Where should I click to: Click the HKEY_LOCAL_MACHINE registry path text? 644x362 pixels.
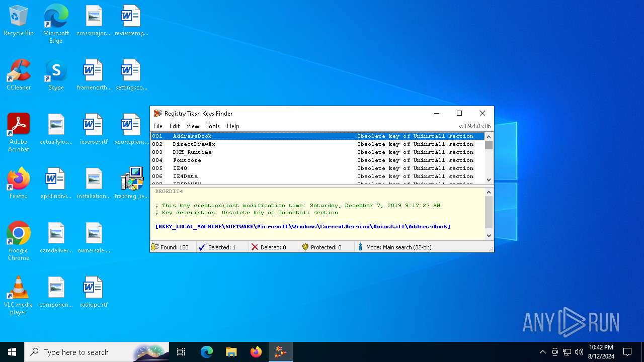(x=303, y=227)
